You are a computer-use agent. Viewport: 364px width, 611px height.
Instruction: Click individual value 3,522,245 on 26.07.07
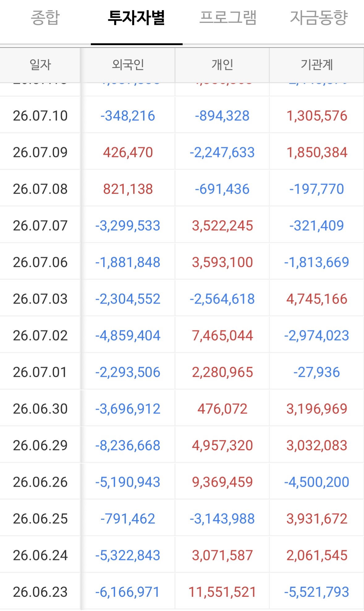[x=222, y=226]
